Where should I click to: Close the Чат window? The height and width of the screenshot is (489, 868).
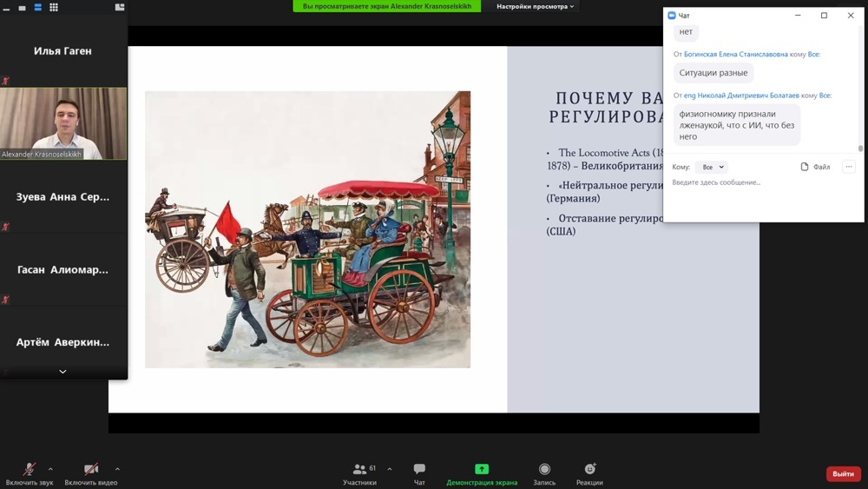tap(851, 16)
